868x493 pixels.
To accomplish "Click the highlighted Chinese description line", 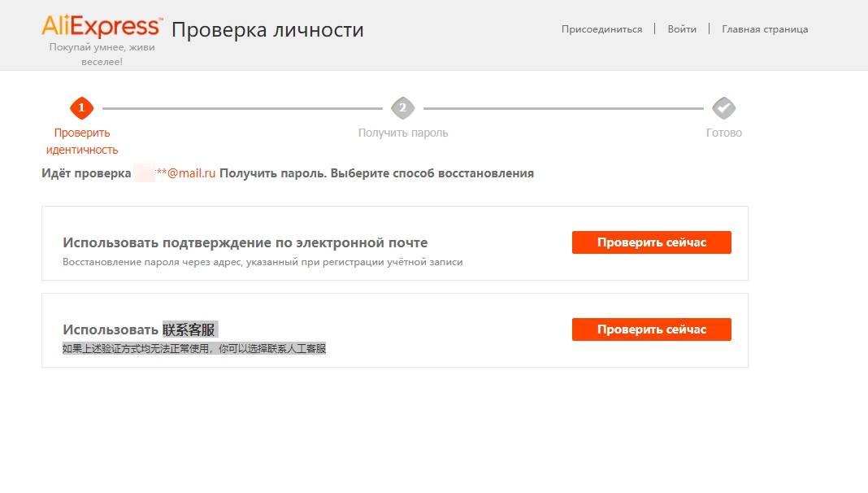I will pyautogui.click(x=194, y=348).
